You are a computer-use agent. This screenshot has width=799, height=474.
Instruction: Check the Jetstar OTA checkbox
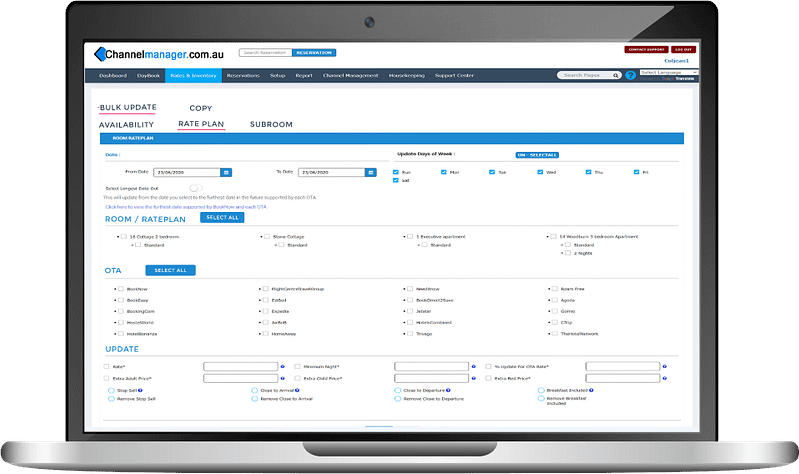tap(410, 311)
